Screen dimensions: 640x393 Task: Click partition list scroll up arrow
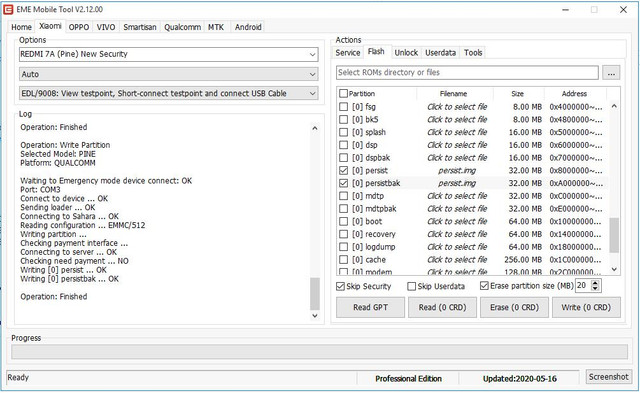coord(614,106)
